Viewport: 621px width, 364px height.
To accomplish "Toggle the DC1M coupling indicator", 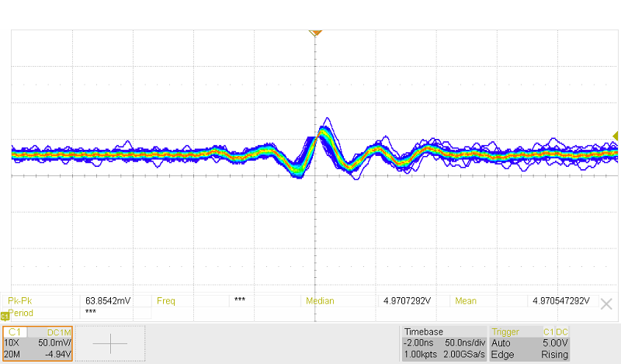I will 59,332.
